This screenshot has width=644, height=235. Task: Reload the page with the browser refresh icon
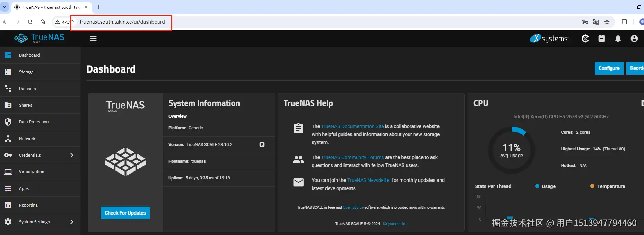pyautogui.click(x=30, y=22)
